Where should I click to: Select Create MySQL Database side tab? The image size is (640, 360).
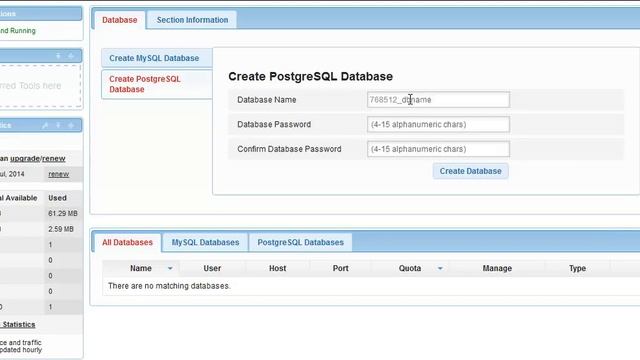pos(157,58)
